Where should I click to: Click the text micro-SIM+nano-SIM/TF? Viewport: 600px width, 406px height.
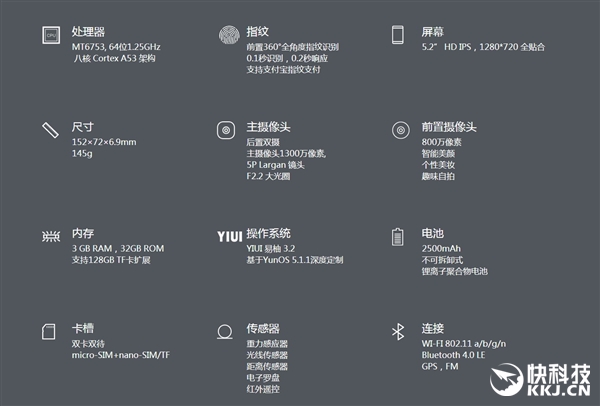click(x=121, y=355)
